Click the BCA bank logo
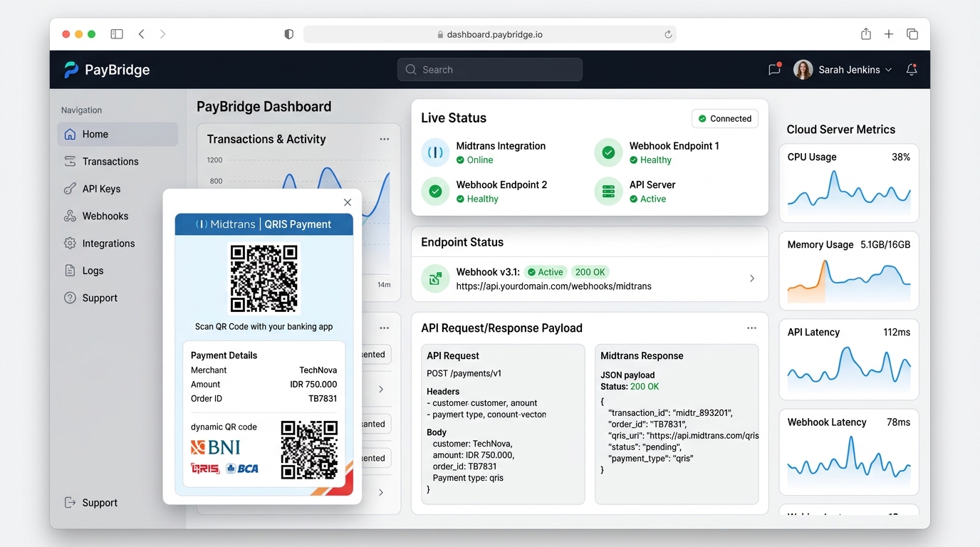Image resolution: width=980 pixels, height=547 pixels. coord(242,469)
